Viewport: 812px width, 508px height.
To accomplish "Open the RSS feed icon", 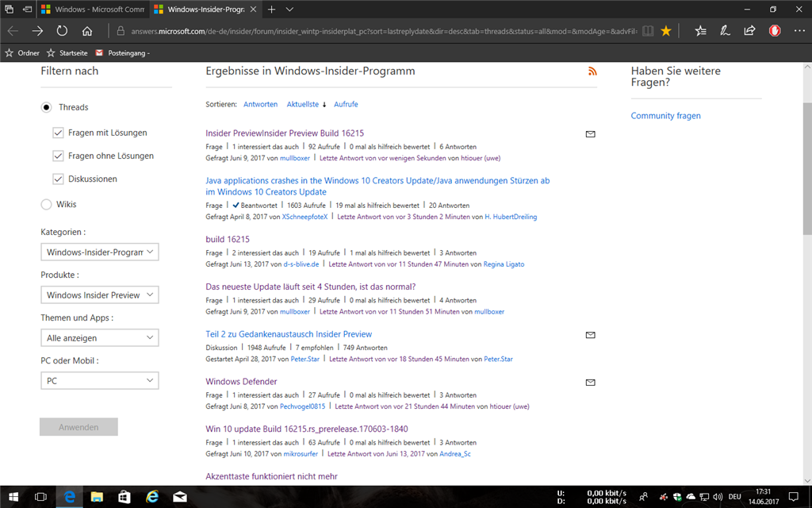I will (x=592, y=71).
